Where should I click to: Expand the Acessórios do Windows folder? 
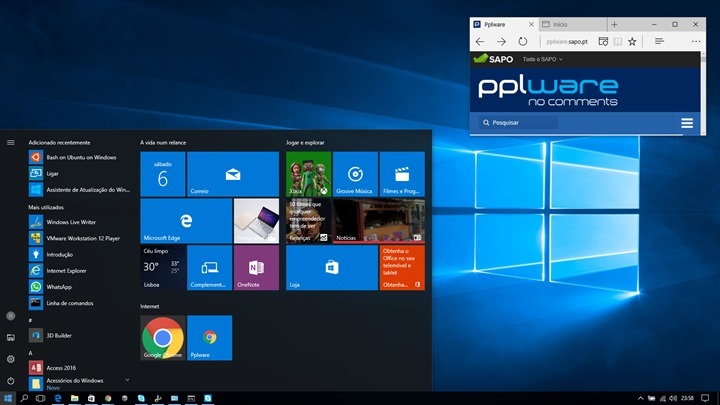coord(79,383)
